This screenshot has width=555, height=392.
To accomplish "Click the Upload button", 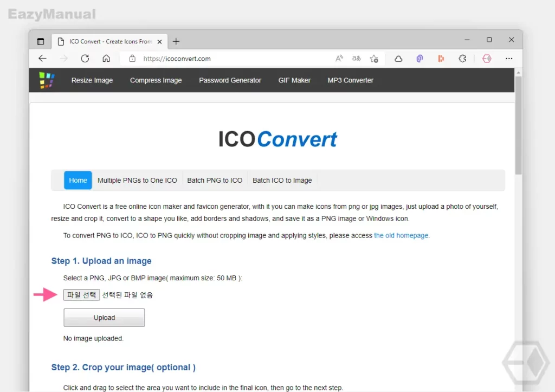I will click(104, 317).
